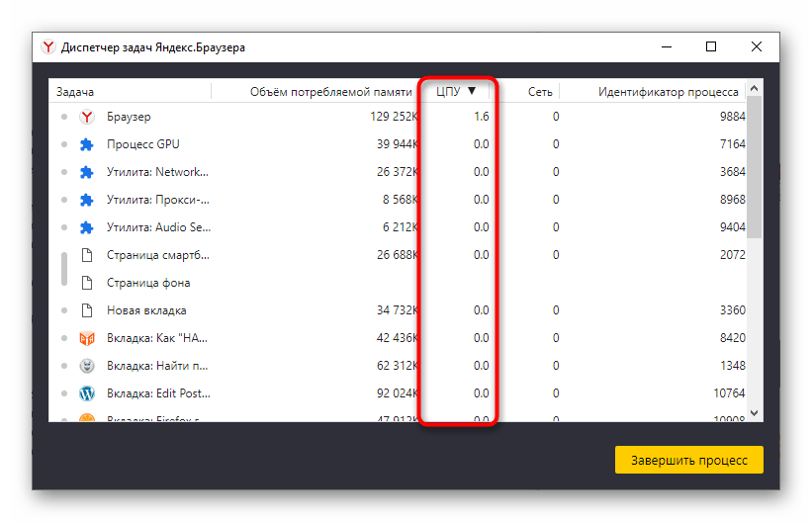Click process ID 1348
The width and height of the screenshot is (812, 522).
tap(732, 366)
